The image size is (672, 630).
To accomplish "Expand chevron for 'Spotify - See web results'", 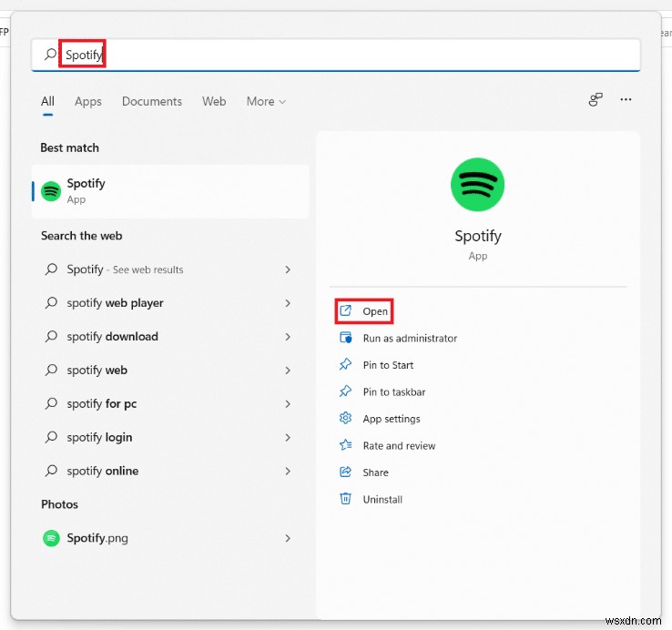I will click(x=288, y=269).
